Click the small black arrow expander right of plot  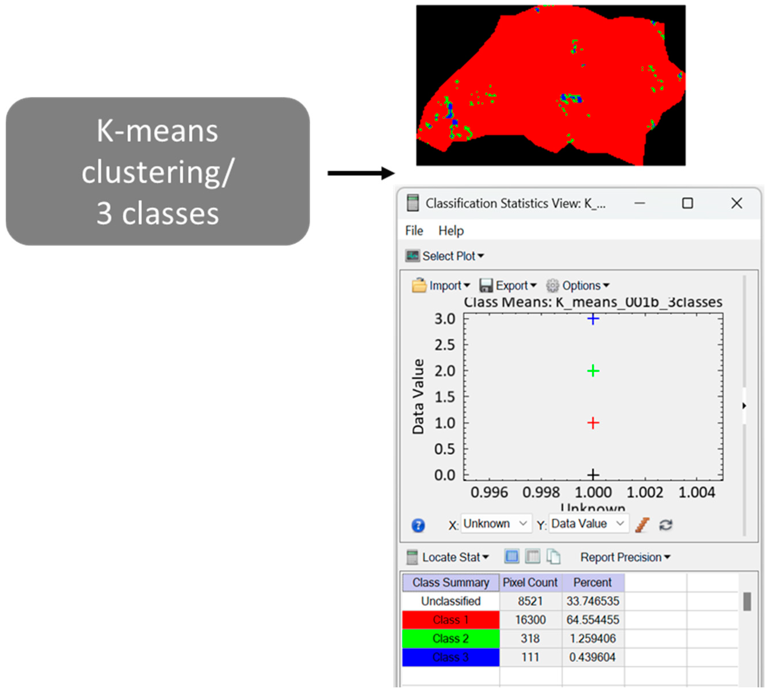744,405
